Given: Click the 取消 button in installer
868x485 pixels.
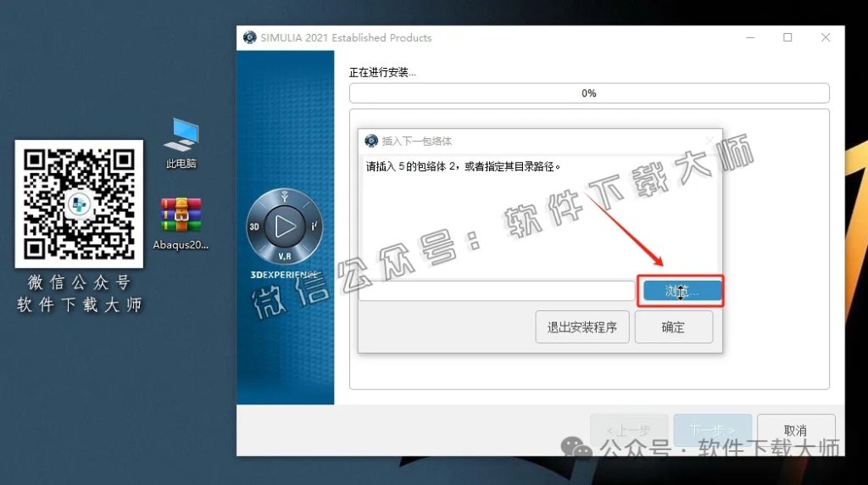Looking at the screenshot, I should (x=796, y=430).
